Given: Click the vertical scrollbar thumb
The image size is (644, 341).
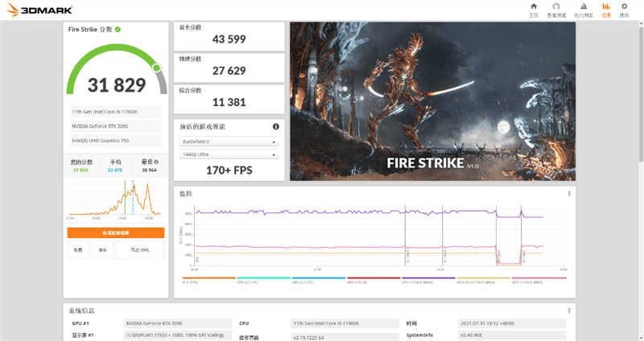Looking at the screenshot, I should pyautogui.click(x=641, y=92).
